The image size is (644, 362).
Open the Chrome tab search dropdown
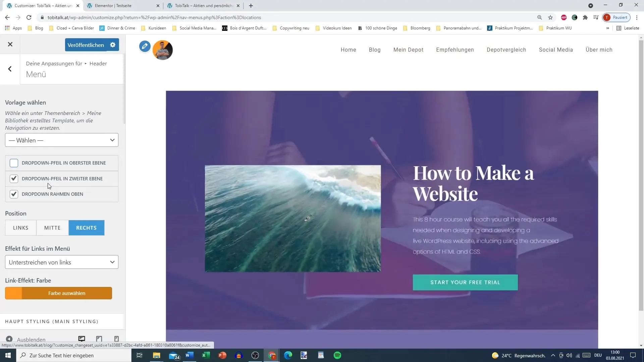click(591, 6)
